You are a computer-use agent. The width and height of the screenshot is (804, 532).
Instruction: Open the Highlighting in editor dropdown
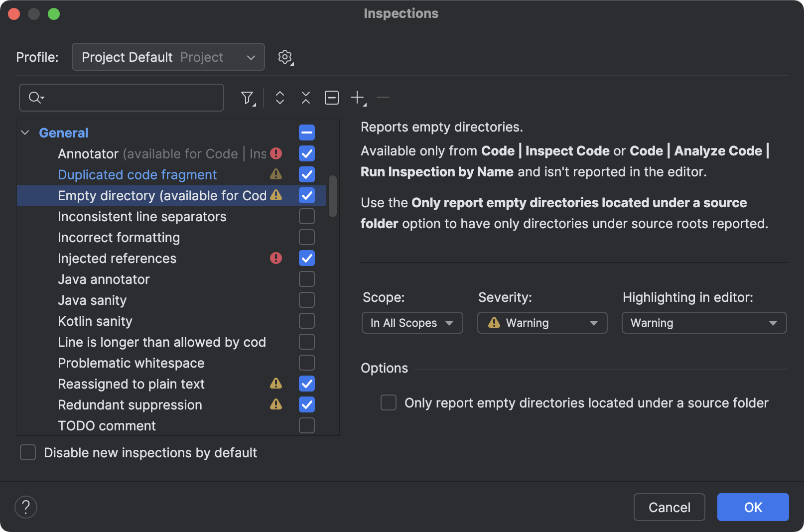[703, 323]
